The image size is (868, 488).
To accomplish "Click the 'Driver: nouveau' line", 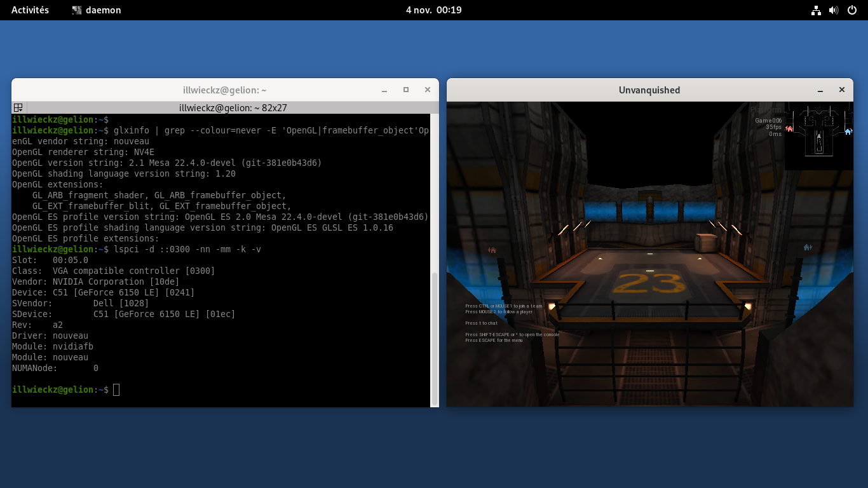I will coord(50,335).
